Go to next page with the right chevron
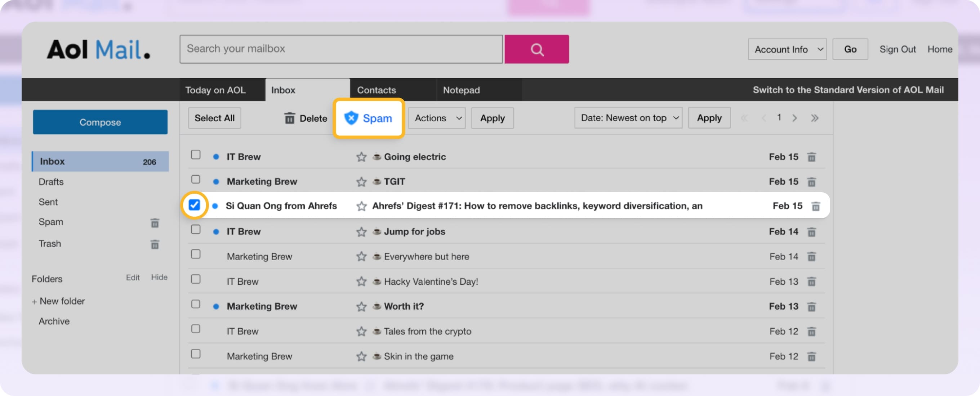This screenshot has width=980, height=396. click(795, 118)
